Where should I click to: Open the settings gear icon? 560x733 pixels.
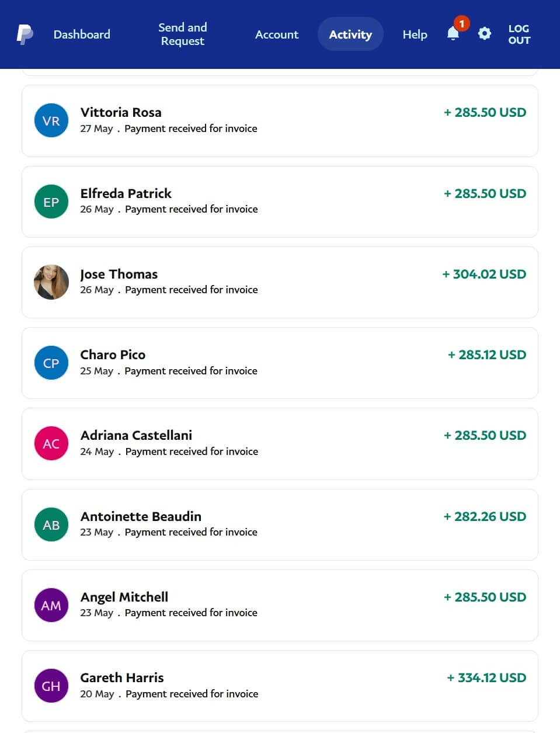coord(484,34)
